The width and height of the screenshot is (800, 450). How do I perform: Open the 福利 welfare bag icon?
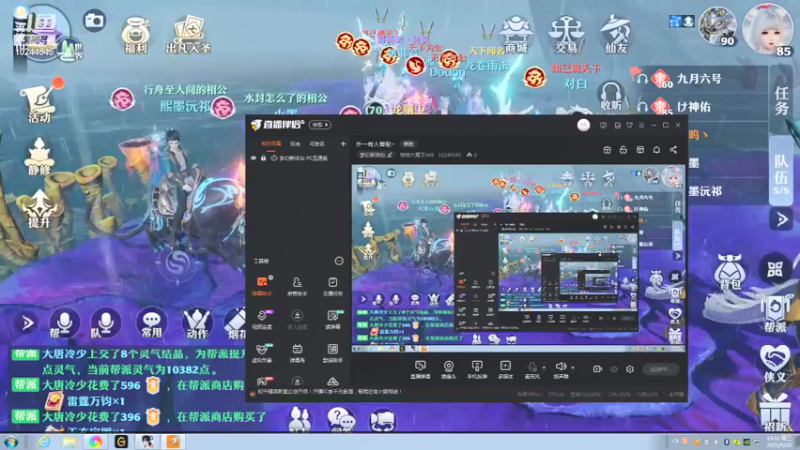[135, 34]
